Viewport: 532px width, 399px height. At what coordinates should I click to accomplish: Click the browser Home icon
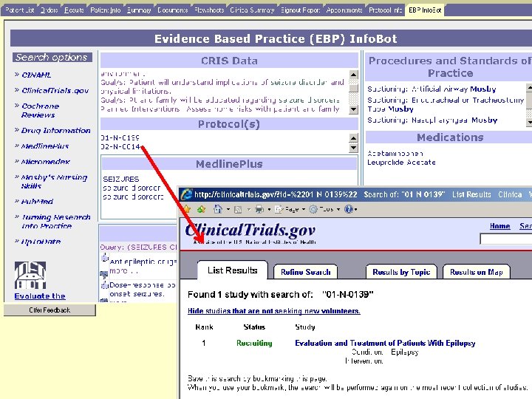click(218, 209)
